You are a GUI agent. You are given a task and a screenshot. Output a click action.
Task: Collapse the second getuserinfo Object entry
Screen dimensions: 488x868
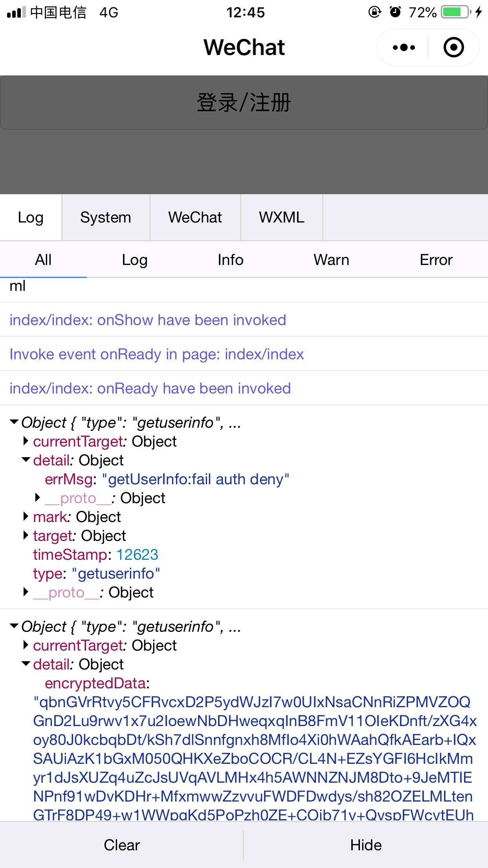[14, 626]
